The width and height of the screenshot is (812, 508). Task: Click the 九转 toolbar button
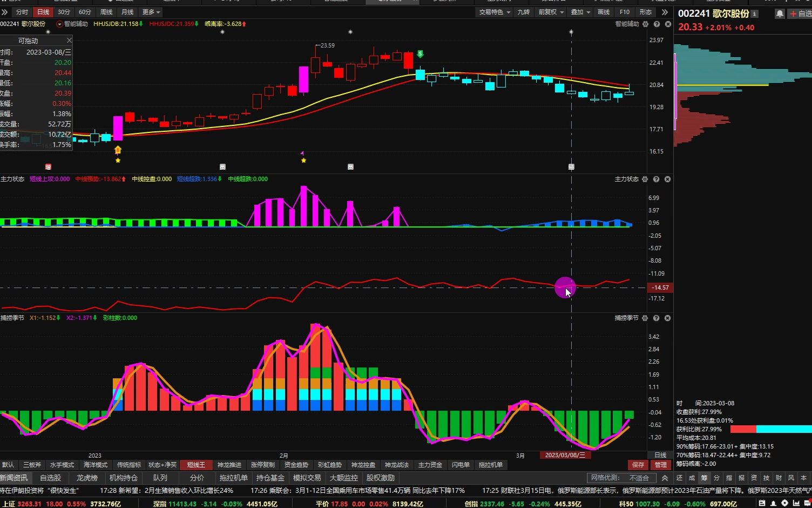click(524, 12)
